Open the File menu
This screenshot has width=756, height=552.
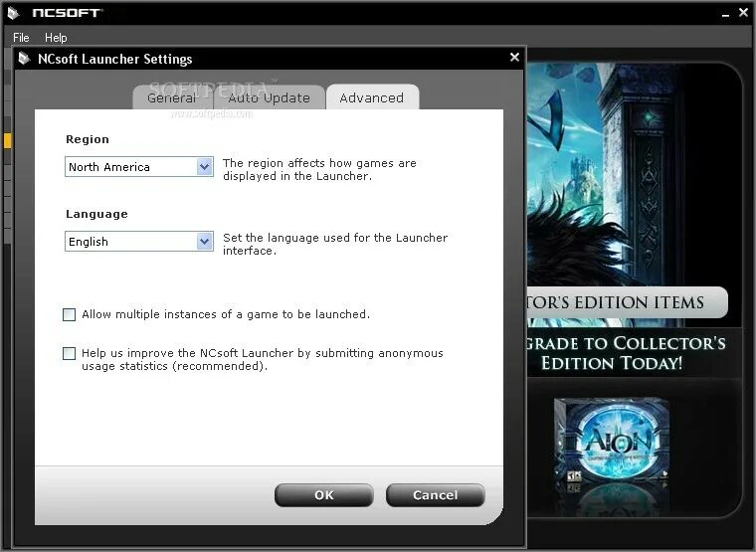(x=21, y=37)
